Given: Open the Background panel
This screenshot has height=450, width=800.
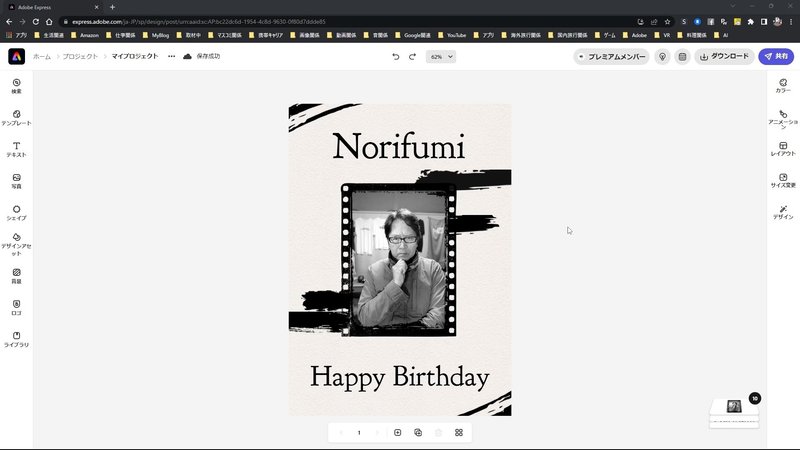Looking at the screenshot, I should pos(16,276).
